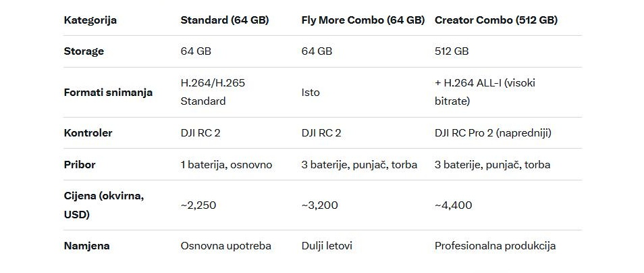Click the "Kontroler" row label
This screenshot has width=644, height=273.
point(88,132)
